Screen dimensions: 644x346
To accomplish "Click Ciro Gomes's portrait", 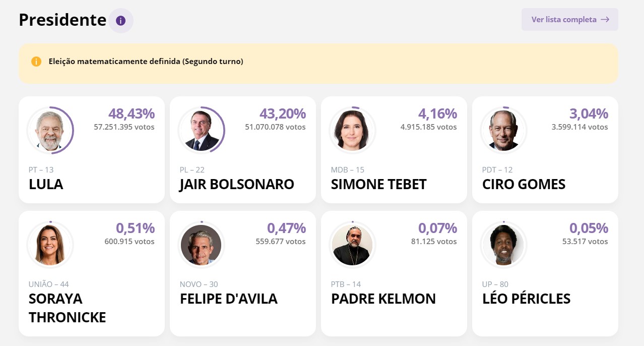I will [x=503, y=130].
